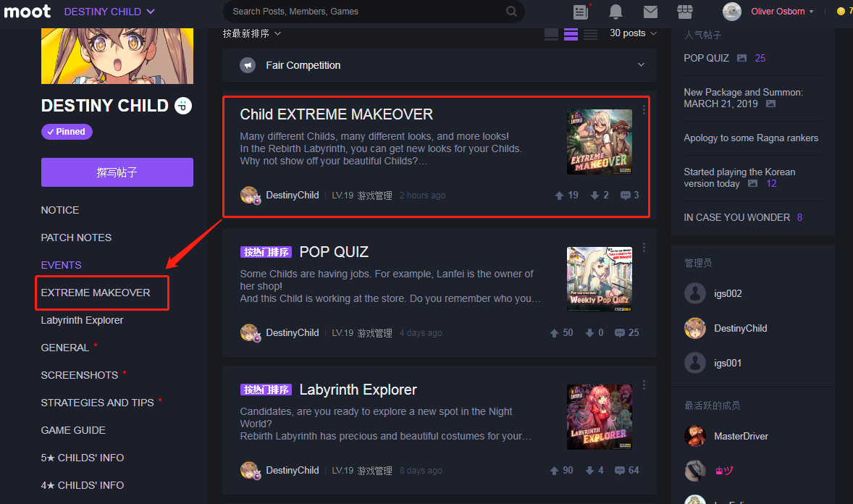Switch to medium list view layout

click(x=571, y=34)
